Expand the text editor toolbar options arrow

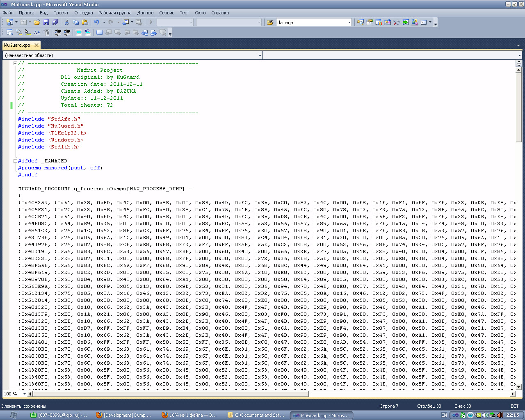pyautogui.click(x=170, y=33)
